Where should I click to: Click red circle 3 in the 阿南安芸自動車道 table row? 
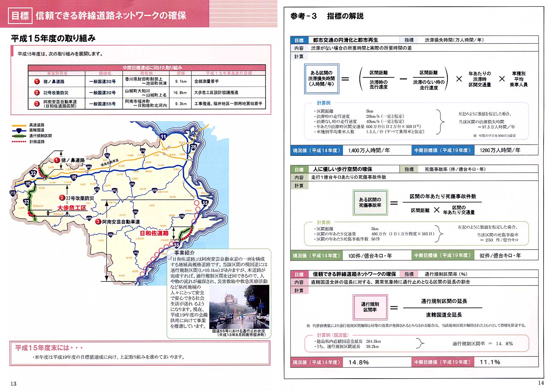pyautogui.click(x=37, y=104)
